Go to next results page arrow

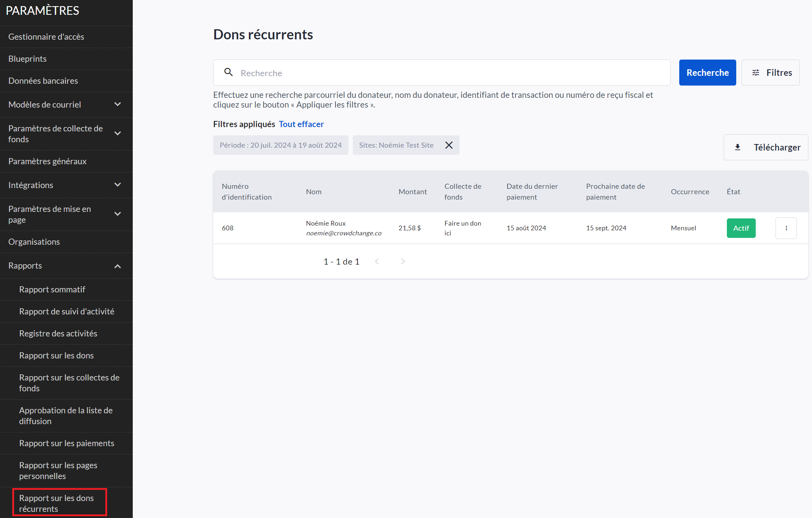403,261
